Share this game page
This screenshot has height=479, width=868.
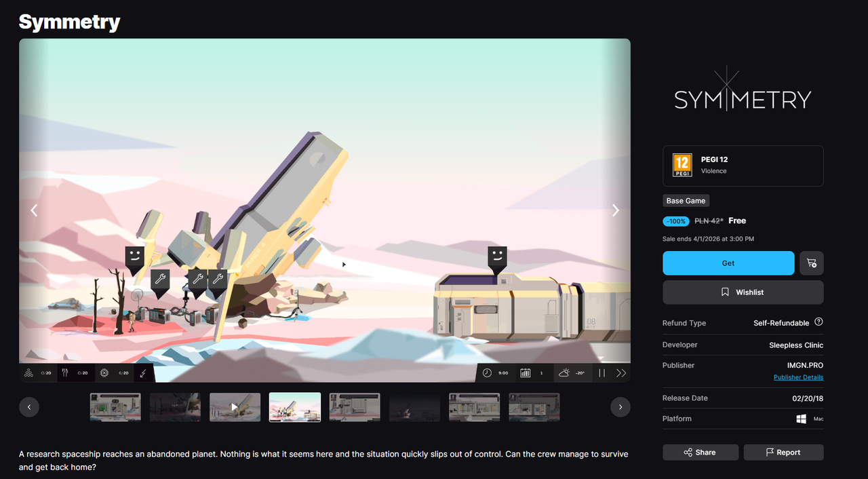click(701, 453)
